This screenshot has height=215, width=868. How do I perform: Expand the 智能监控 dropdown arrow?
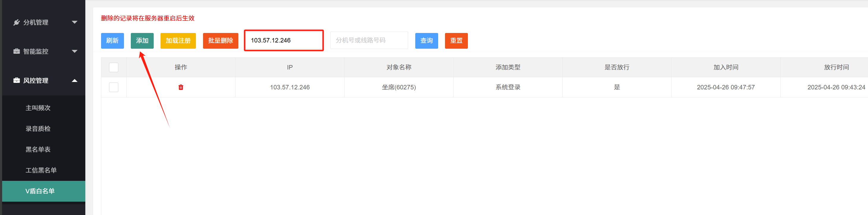pos(75,51)
